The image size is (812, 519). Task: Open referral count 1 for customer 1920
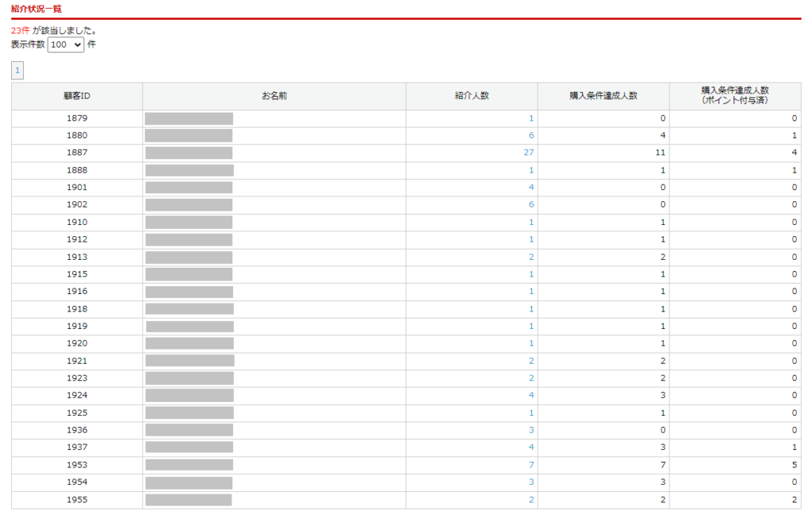(x=530, y=344)
